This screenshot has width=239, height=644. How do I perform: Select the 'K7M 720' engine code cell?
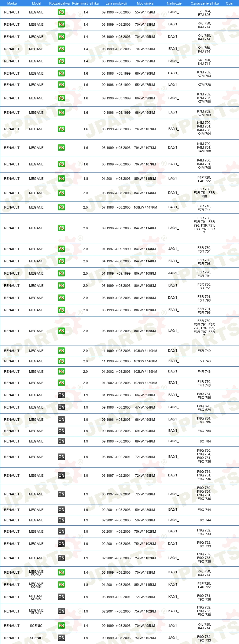coord(204,85)
